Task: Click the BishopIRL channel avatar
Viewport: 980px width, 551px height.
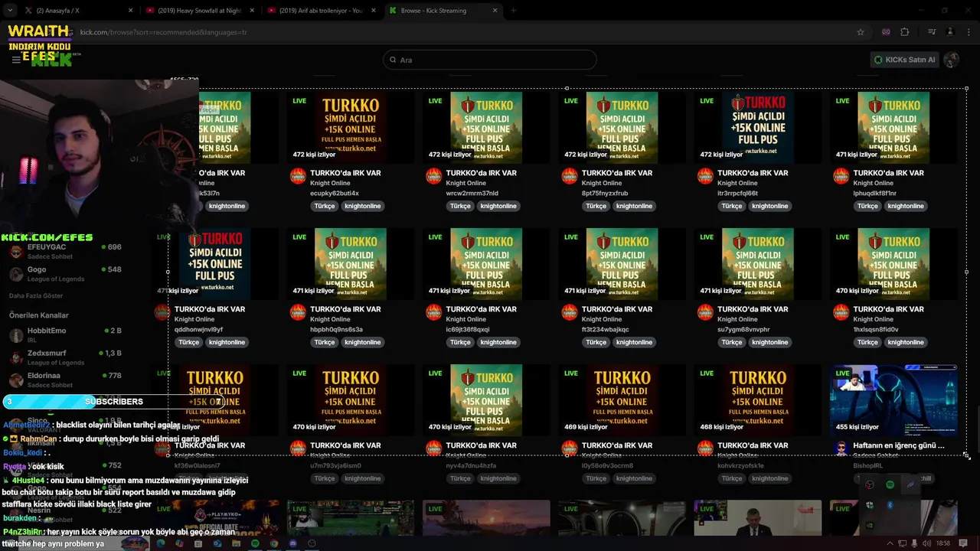Action: tap(841, 448)
